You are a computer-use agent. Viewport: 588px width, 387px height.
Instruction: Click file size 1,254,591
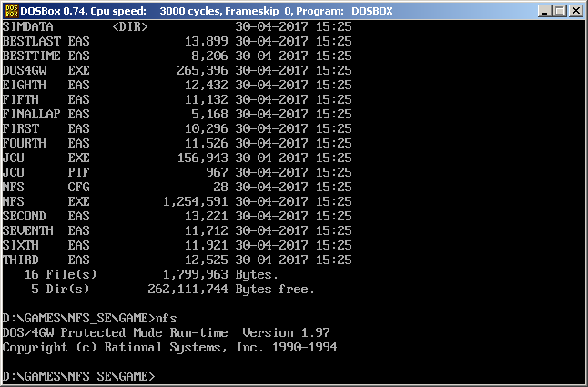[x=196, y=202]
